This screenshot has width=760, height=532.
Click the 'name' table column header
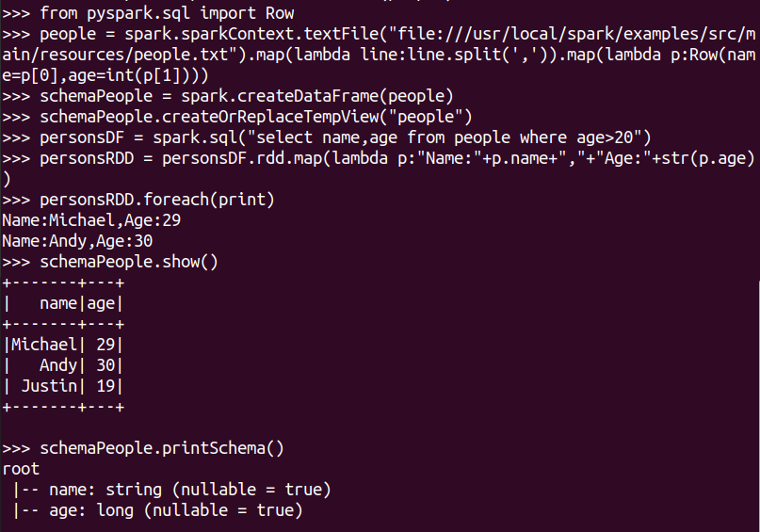pyautogui.click(x=58, y=304)
